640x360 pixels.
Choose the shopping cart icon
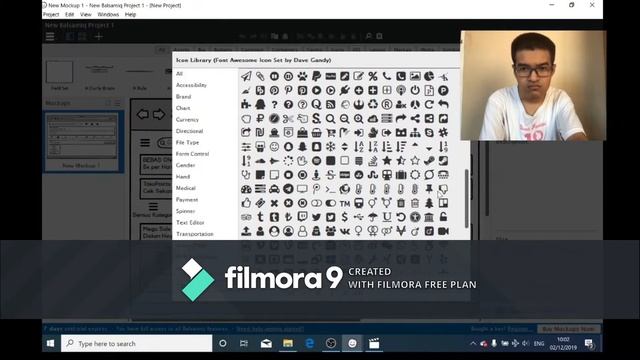[x=330, y=133]
